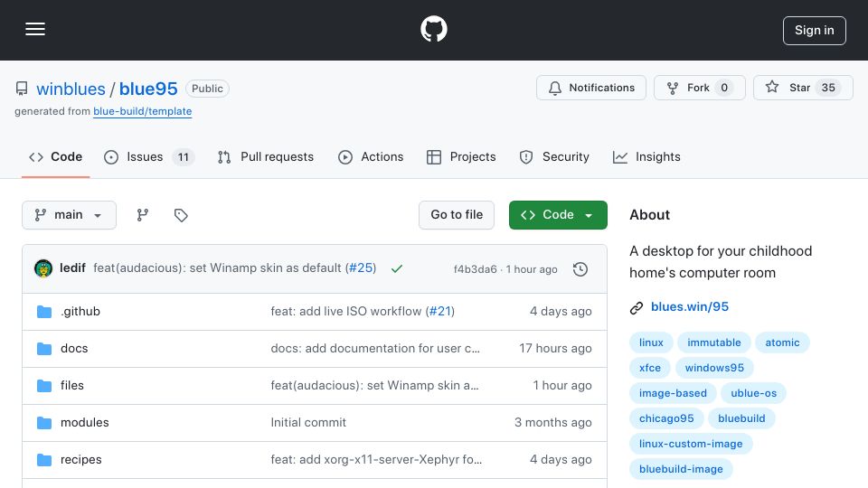This screenshot has width=868, height=488.
Task: Open the Projects tab
Action: pyautogui.click(x=461, y=157)
